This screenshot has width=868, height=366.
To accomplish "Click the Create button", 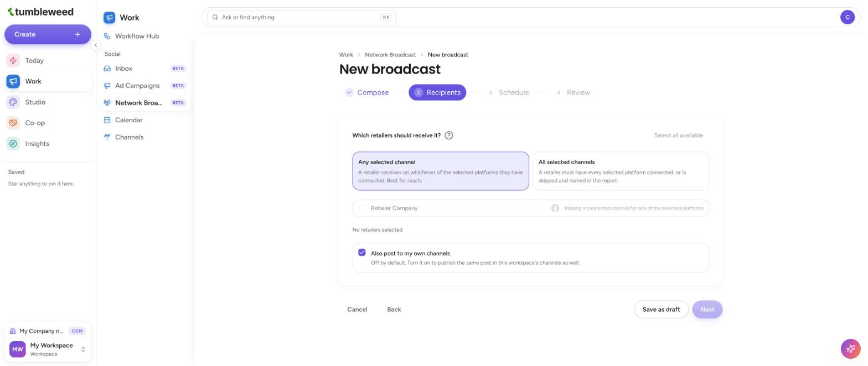I will (x=48, y=34).
